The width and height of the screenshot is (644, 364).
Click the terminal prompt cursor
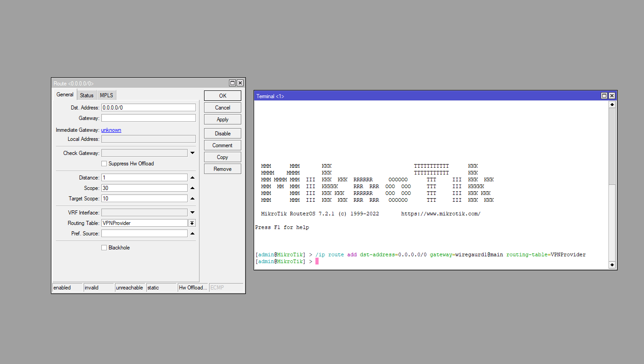[317, 261]
